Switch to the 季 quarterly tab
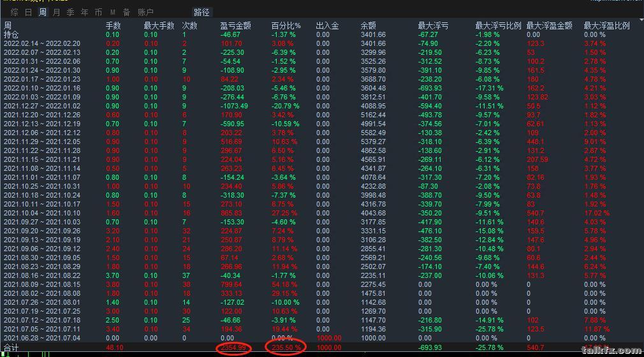The image size is (644, 357). [x=71, y=12]
